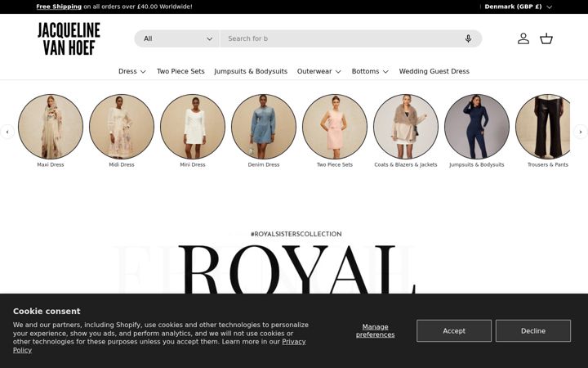This screenshot has height=368, width=588.
Task: Expand the Outerwear menu
Action: pos(319,71)
